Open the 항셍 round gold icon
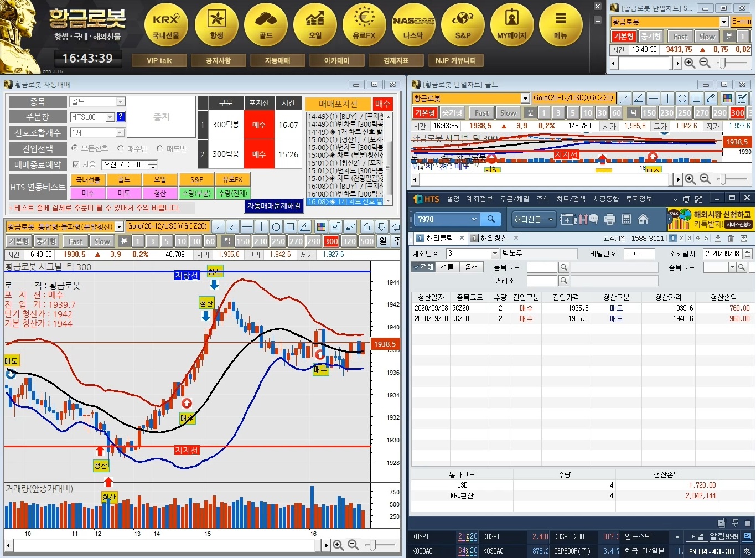The width and height of the screenshot is (756, 558). pyautogui.click(x=216, y=25)
